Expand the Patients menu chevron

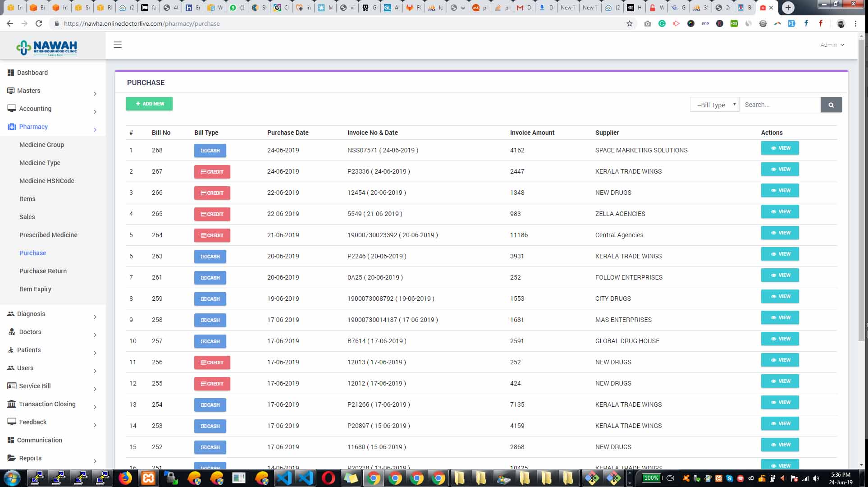coord(95,353)
